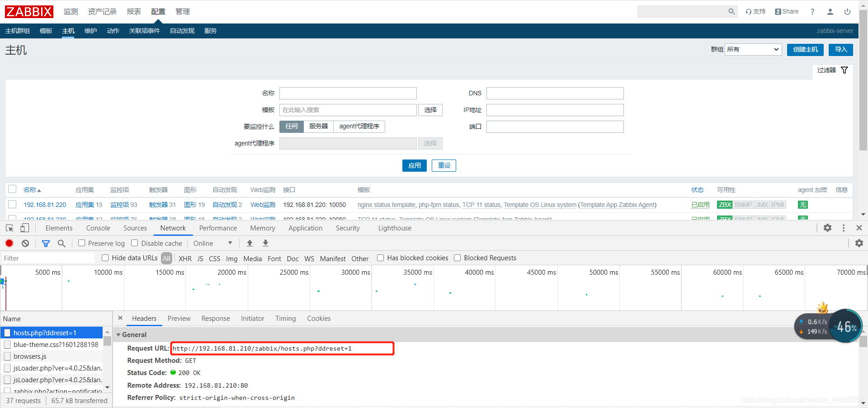The width and height of the screenshot is (868, 408).
Task: Activate the DevTools inspect element picker
Action: click(x=9, y=228)
